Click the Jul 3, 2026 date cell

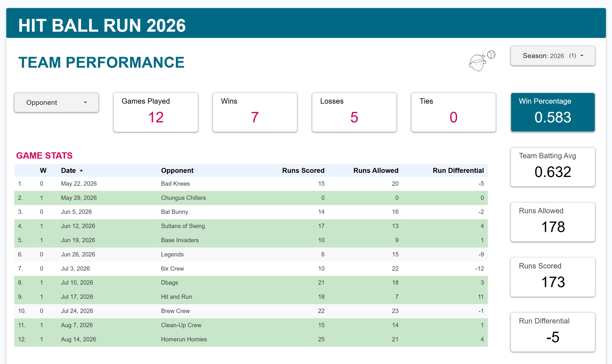pyautogui.click(x=75, y=268)
